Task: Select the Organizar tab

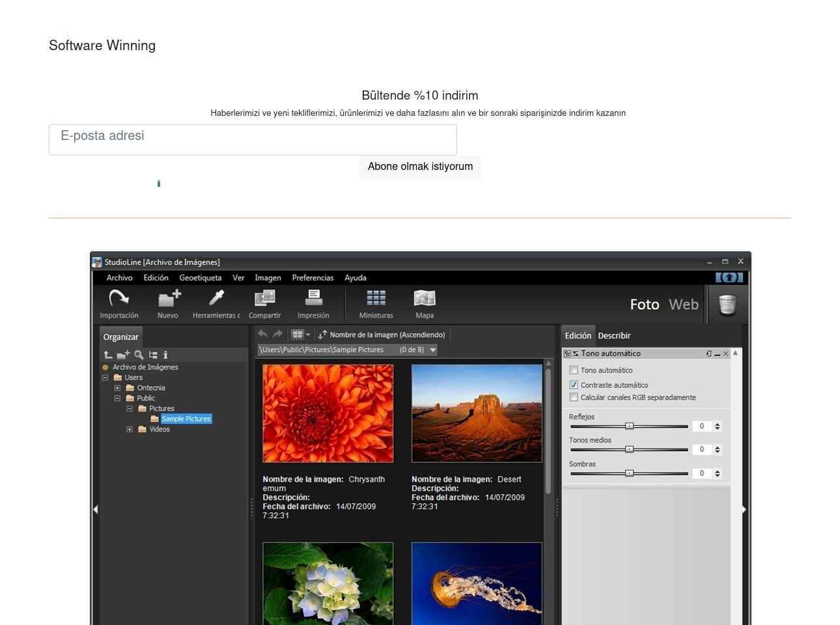Action: click(x=121, y=337)
